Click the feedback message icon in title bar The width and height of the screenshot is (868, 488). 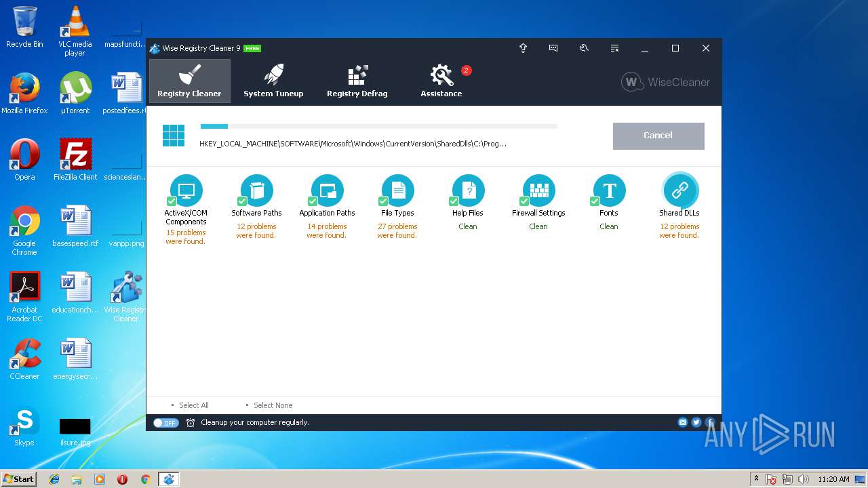[x=553, y=48]
